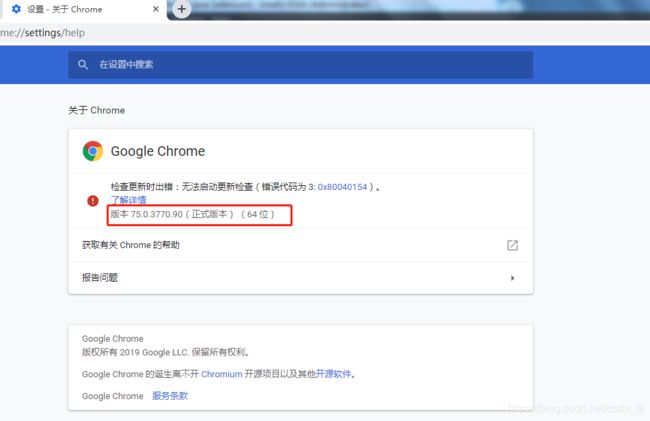Screen dimensions: 650x421
Task: Open a new tab with plus button
Action: [182, 9]
